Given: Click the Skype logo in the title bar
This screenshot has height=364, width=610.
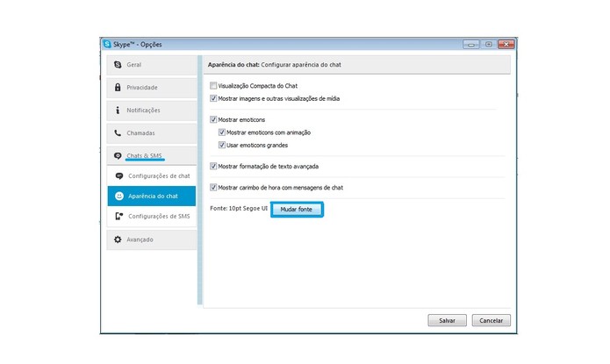Looking at the screenshot, I should pyautogui.click(x=107, y=44).
